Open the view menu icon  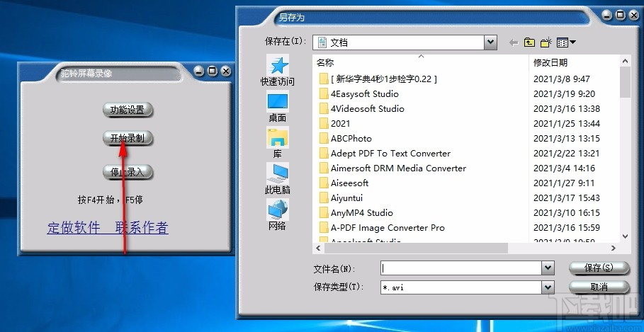[566, 42]
